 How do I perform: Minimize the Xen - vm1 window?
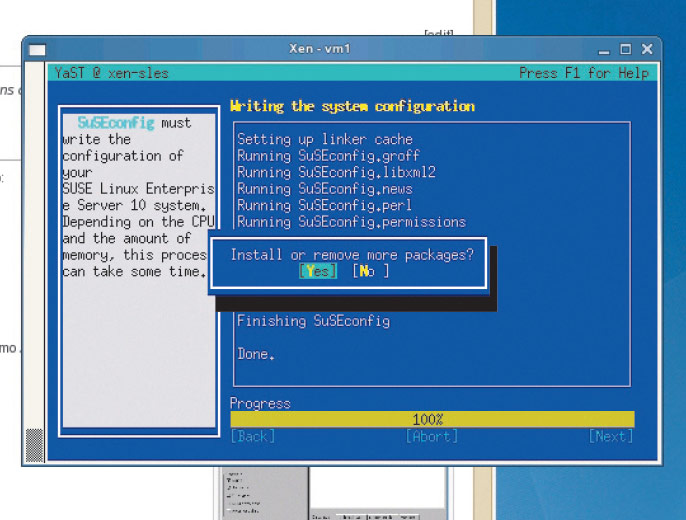604,49
